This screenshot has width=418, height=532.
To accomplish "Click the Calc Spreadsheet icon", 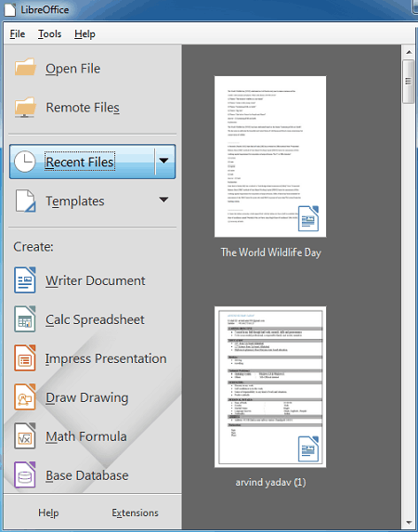I will coord(25,319).
